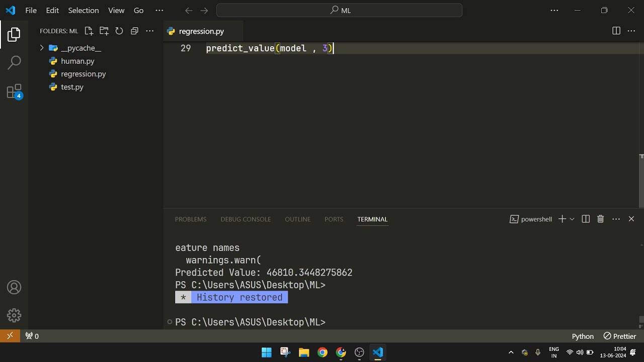Open the Extensions view with badge 4
Viewport: 644px width, 362px height.
coord(14,92)
